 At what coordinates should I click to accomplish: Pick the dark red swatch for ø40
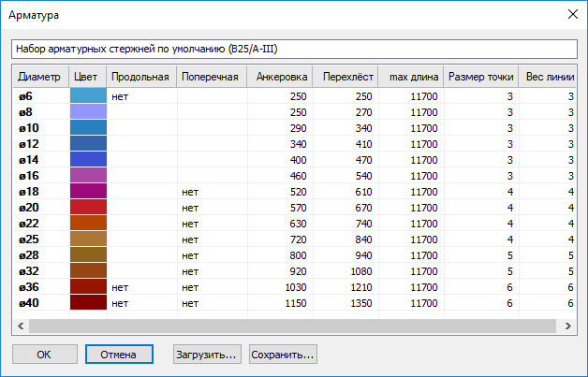pyautogui.click(x=88, y=302)
